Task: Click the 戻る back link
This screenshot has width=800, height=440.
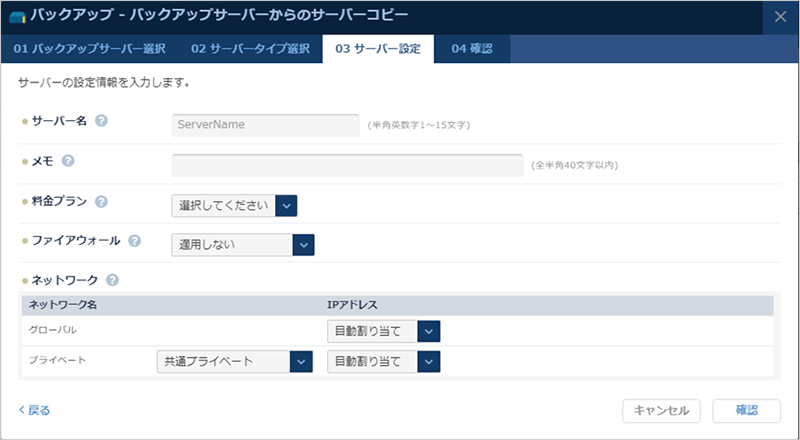Action: (x=35, y=410)
